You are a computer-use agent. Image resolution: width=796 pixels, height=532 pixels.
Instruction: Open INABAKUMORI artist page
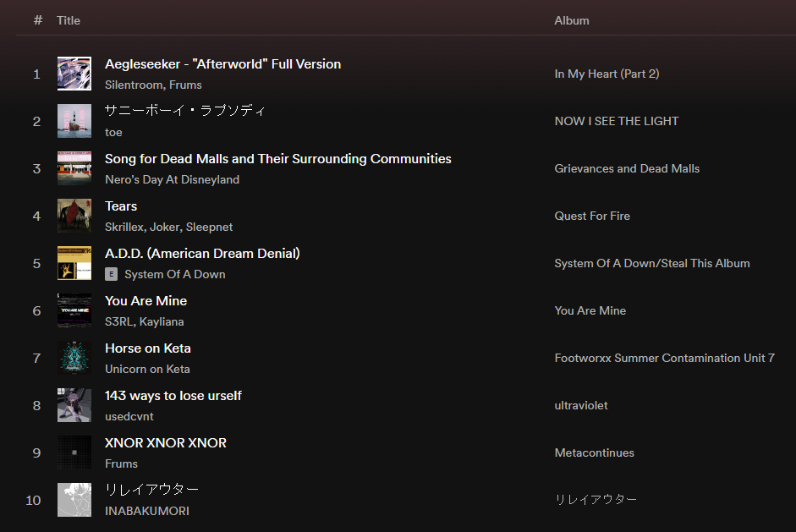tap(147, 511)
